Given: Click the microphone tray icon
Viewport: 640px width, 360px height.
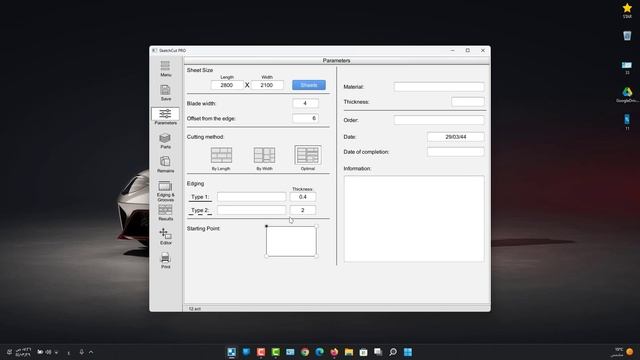Looking at the screenshot, I should click(82, 352).
